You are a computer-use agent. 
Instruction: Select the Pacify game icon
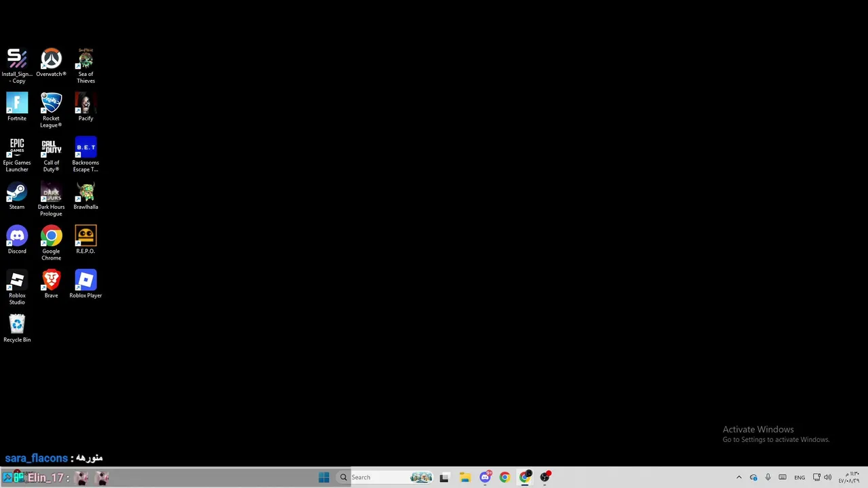[85, 107]
